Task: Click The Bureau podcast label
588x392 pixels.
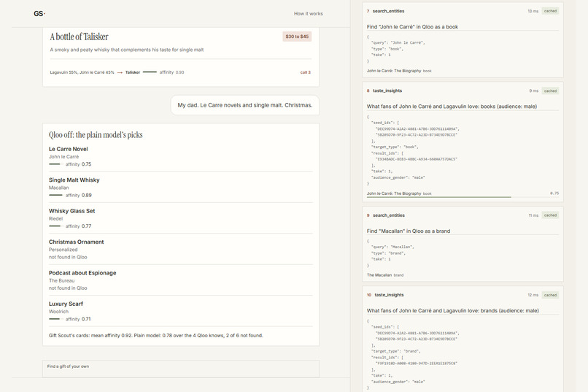Action: [61, 280]
